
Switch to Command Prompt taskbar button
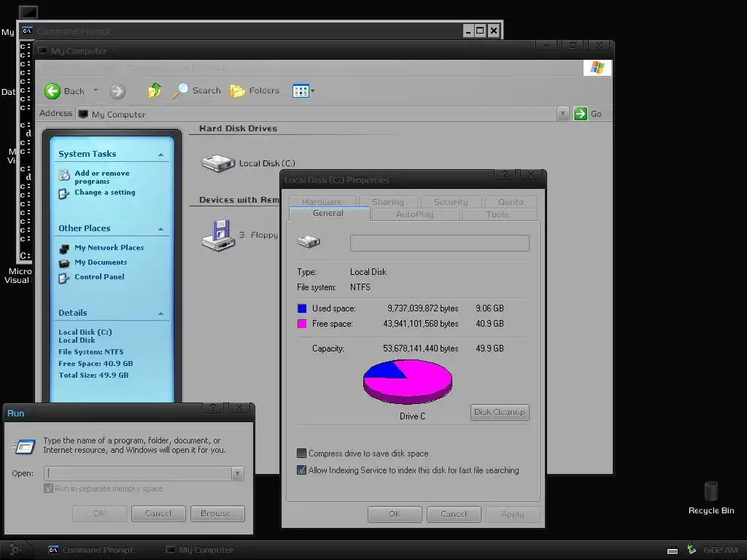coord(90,550)
